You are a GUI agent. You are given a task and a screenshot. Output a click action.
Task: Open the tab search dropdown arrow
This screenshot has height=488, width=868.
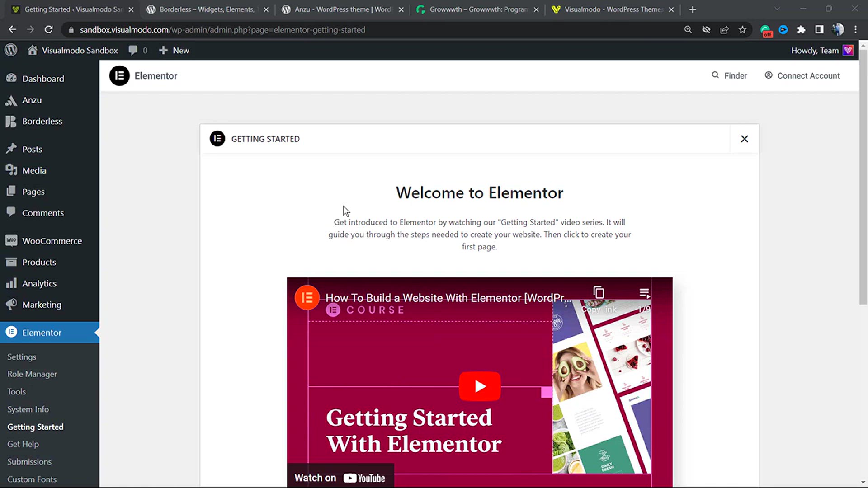click(x=777, y=9)
